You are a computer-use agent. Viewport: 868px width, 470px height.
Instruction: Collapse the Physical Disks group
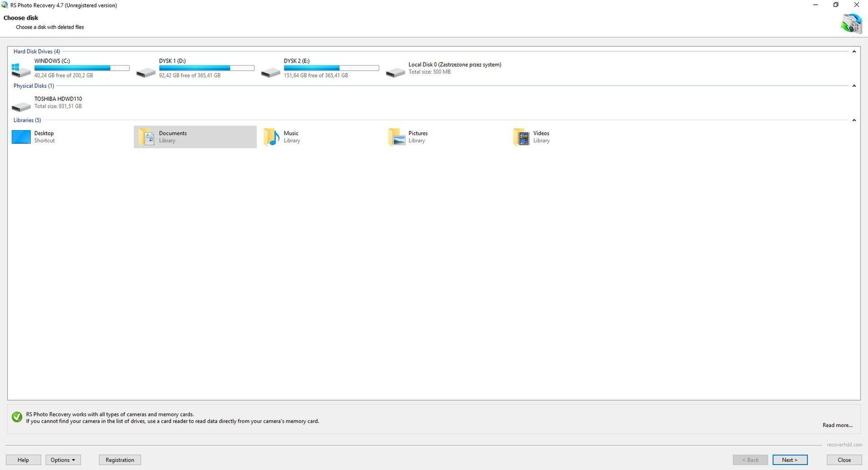point(854,86)
